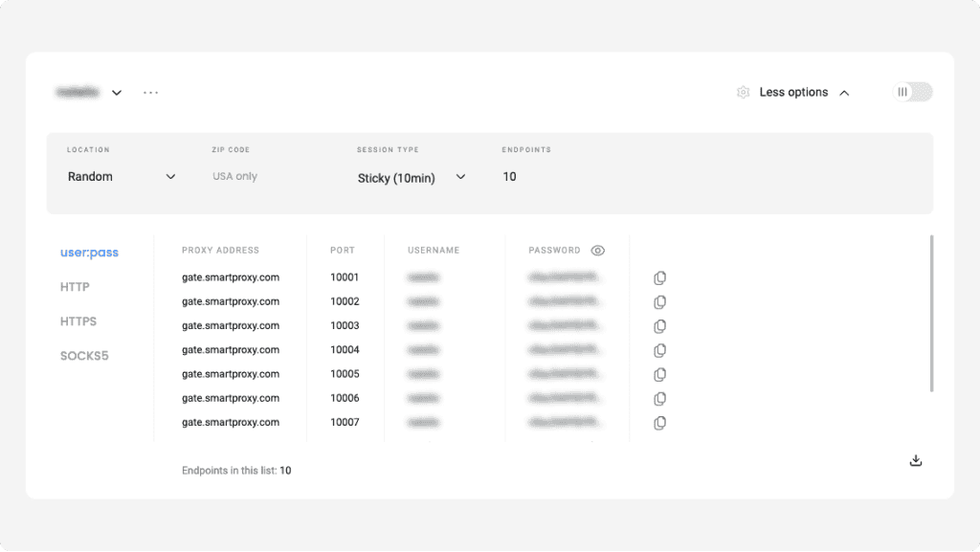Viewport: 980px width, 552px height.
Task: Open the Location dropdown showing Random
Action: (x=121, y=176)
